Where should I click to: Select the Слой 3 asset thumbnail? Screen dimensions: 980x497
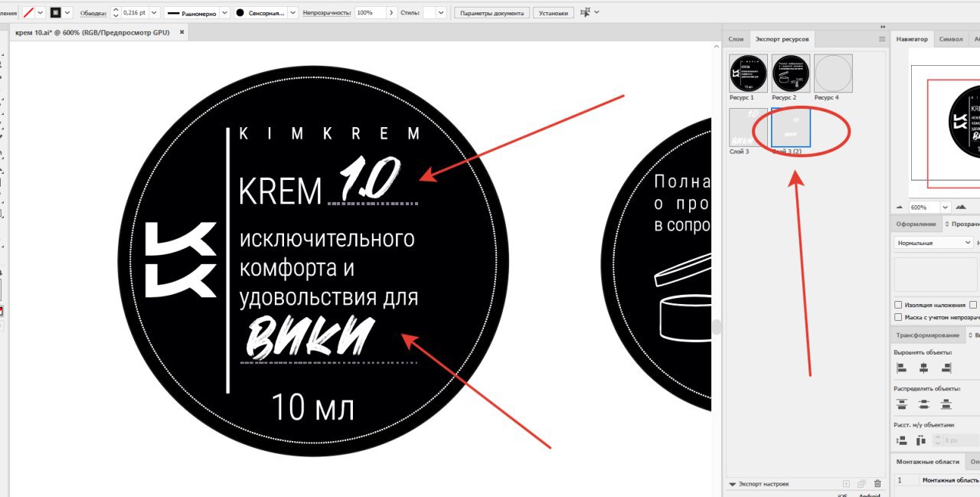click(748, 127)
